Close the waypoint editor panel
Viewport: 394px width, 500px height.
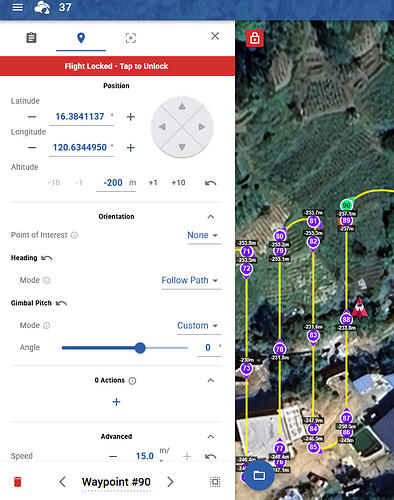point(215,36)
